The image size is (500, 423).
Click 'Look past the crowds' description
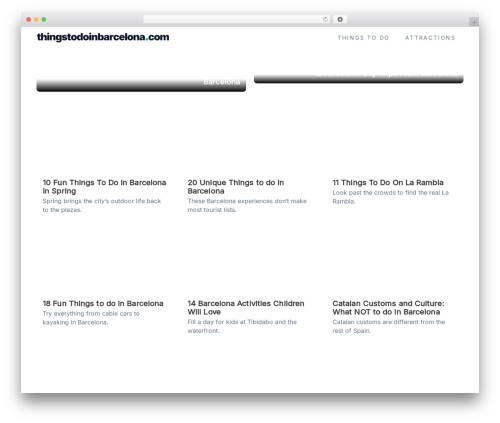tap(390, 197)
